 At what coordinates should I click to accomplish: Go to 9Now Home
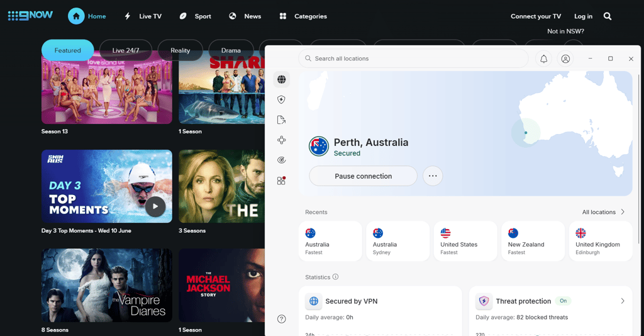pyautogui.click(x=87, y=16)
